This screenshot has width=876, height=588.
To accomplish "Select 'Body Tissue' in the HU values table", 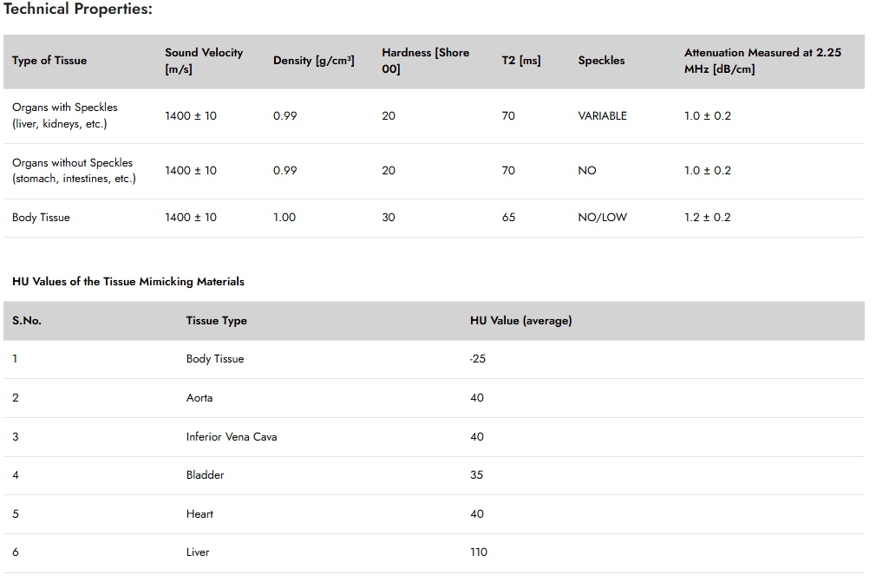I will pyautogui.click(x=215, y=358).
